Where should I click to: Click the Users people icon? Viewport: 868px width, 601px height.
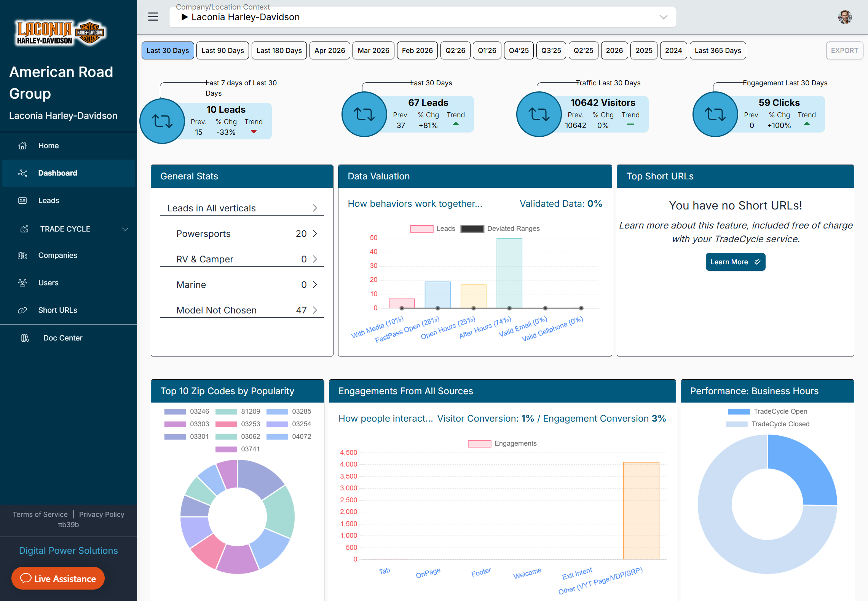tap(22, 283)
